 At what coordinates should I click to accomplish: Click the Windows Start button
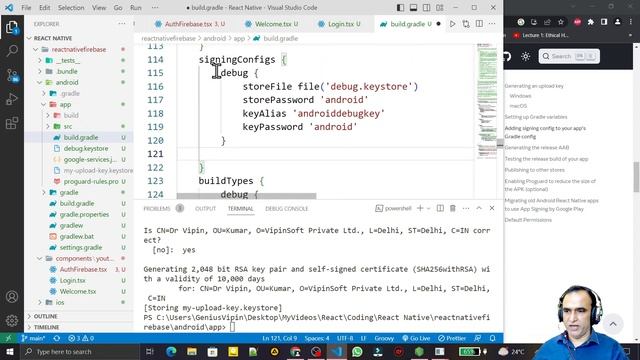click(9, 351)
